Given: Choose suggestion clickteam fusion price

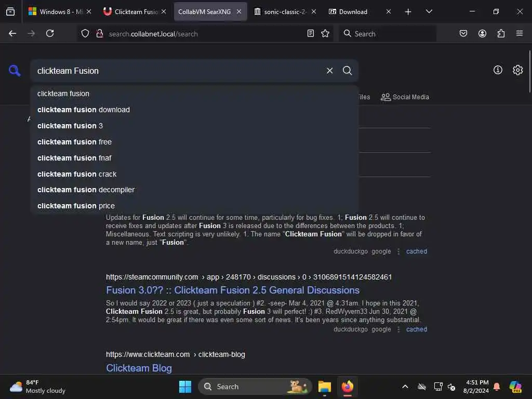Looking at the screenshot, I should point(194,206).
